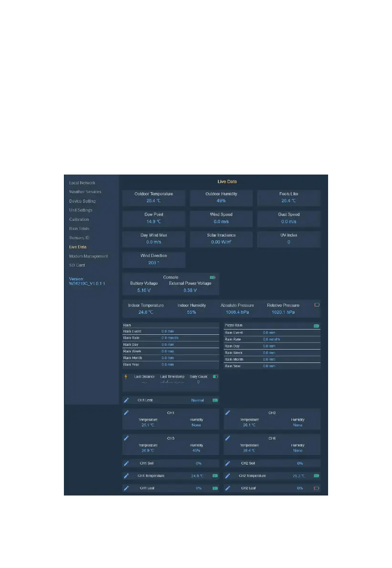Click the CH1 Leak battery icon
392x568 pixels.
click(x=215, y=400)
